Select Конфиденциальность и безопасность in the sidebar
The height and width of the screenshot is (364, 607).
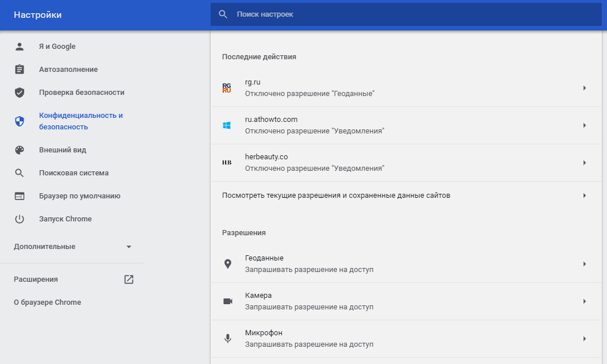pyautogui.click(x=81, y=121)
